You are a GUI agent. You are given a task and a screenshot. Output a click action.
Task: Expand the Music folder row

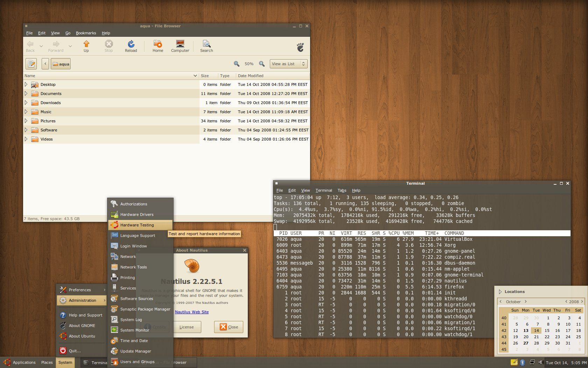(26, 112)
